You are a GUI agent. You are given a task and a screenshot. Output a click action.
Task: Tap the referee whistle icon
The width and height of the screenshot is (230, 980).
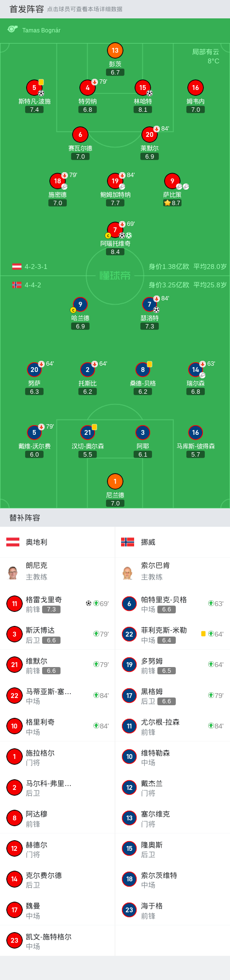click(13, 30)
